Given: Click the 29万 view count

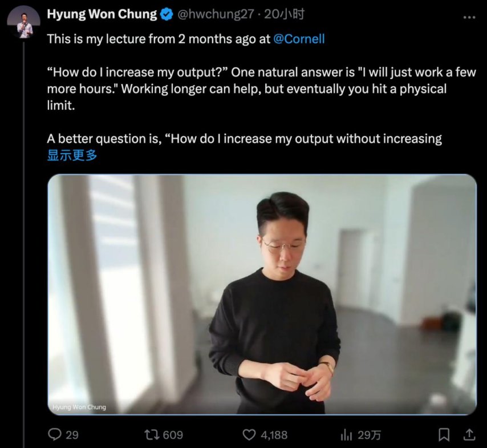Looking at the screenshot, I should tap(368, 434).
